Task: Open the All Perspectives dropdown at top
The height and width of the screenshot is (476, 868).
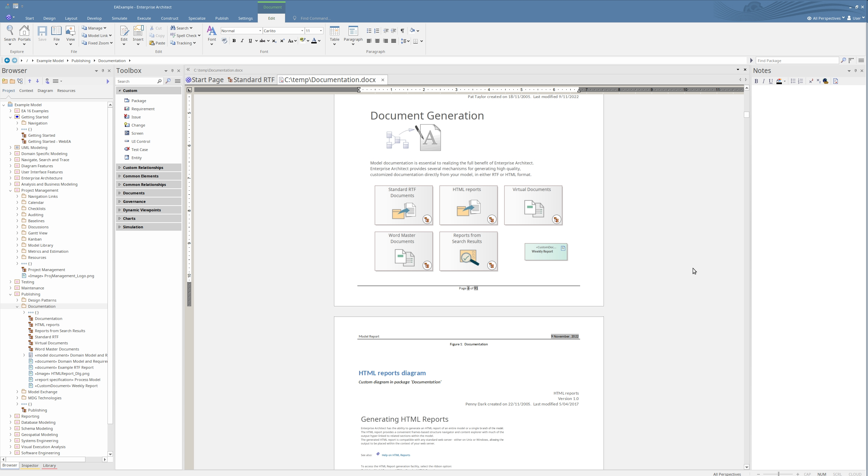Action: coord(826,18)
